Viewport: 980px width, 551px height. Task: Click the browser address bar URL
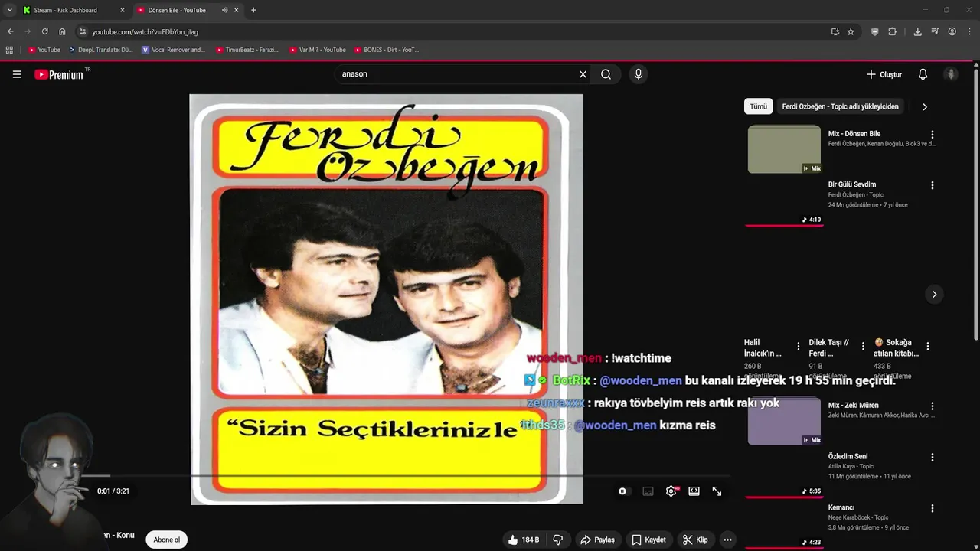click(145, 31)
